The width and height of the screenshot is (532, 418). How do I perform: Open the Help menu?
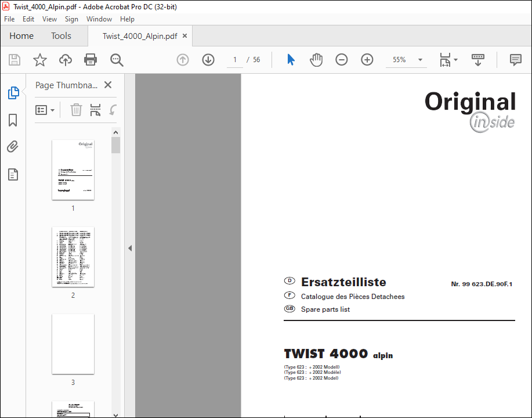click(x=127, y=19)
